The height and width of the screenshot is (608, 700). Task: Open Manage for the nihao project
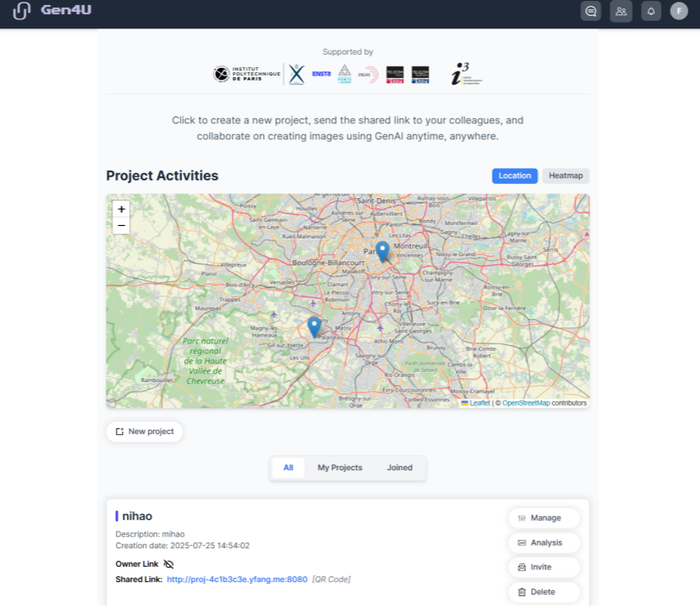pyautogui.click(x=545, y=518)
